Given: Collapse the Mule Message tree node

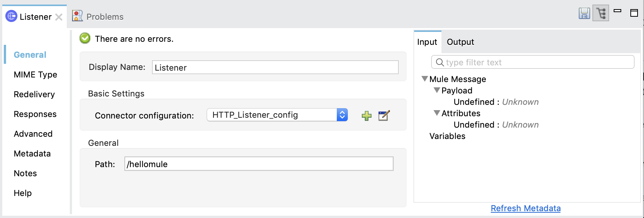Looking at the screenshot, I should [x=425, y=79].
